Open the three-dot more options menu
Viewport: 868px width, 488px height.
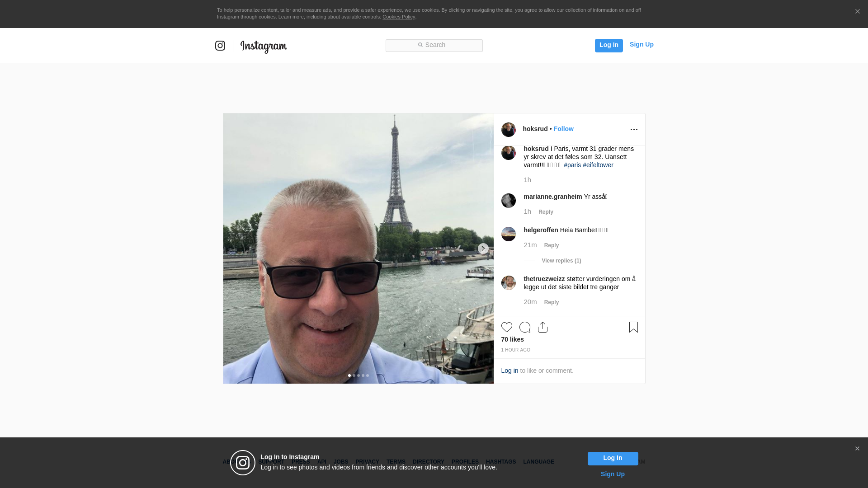634,130
